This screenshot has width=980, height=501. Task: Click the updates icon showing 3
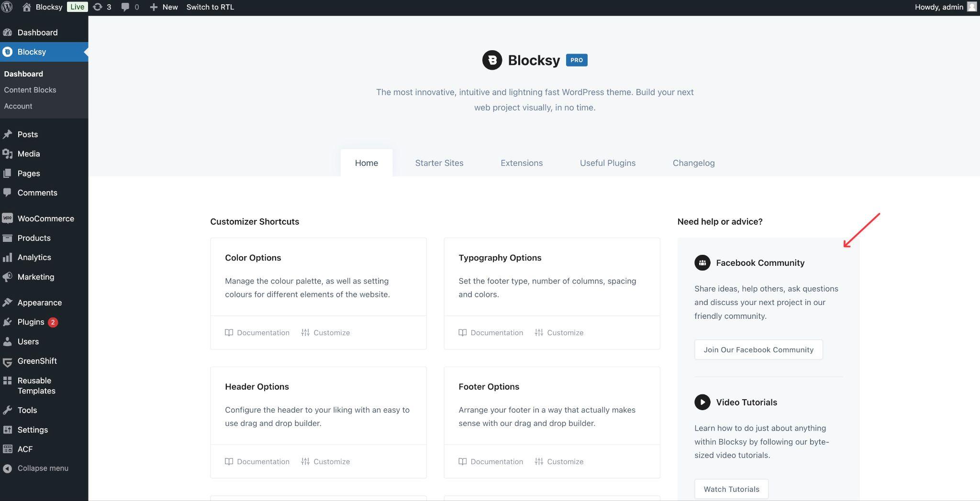click(98, 7)
